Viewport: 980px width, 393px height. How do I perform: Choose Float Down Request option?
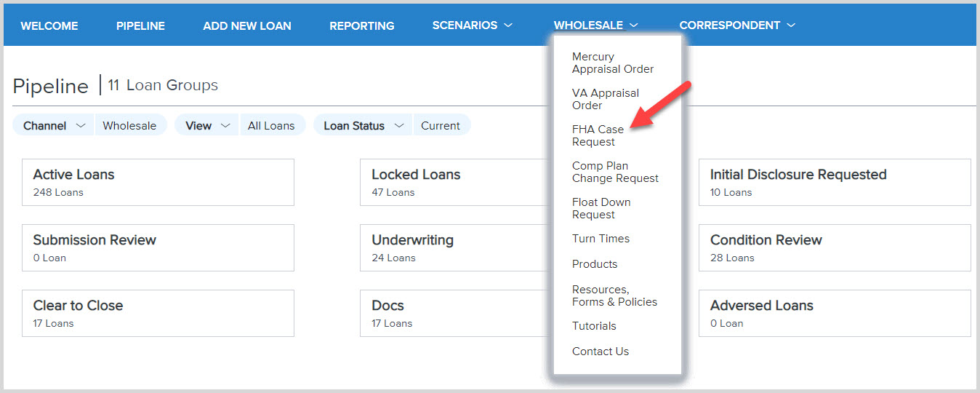(x=601, y=208)
